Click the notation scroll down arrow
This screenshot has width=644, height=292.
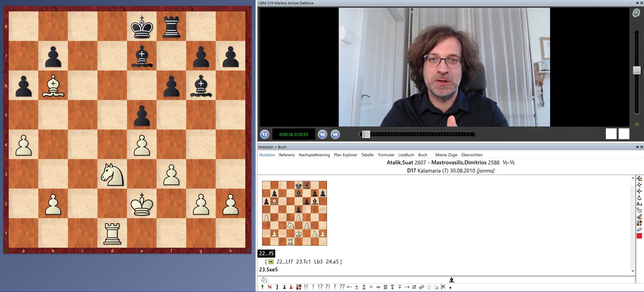(x=633, y=271)
